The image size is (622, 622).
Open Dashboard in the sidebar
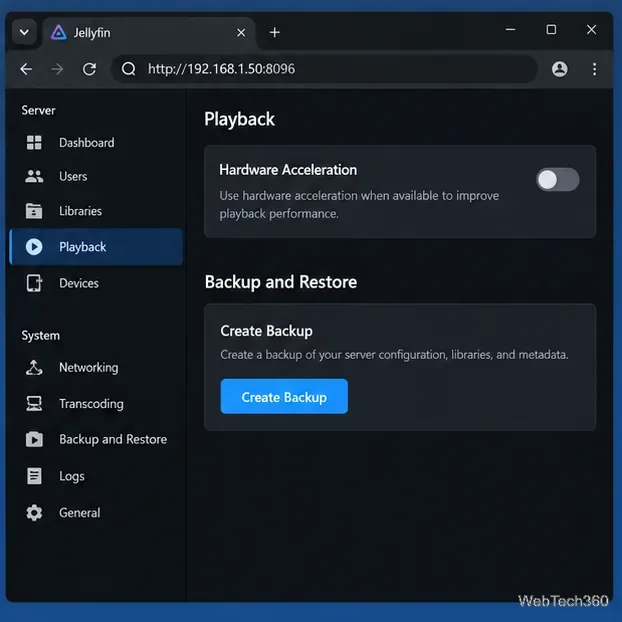[x=96, y=143]
